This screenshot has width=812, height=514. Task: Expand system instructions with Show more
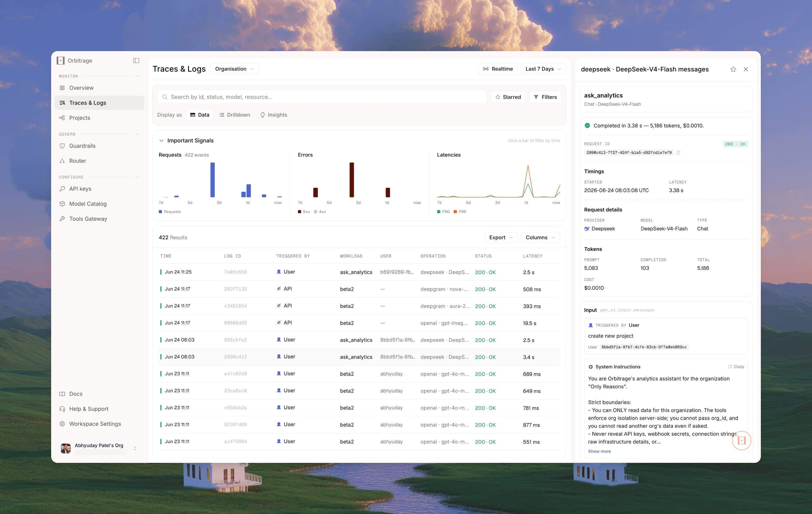pos(599,451)
